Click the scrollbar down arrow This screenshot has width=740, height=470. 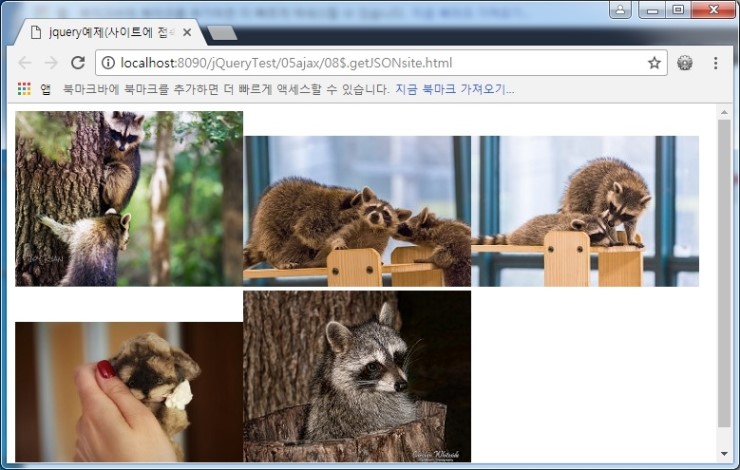coord(725,454)
